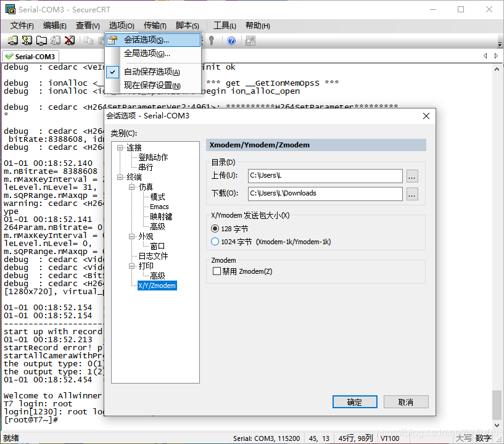This screenshot has height=444, width=504.
Task: Select 映射键 in the category tree
Action: tap(161, 216)
